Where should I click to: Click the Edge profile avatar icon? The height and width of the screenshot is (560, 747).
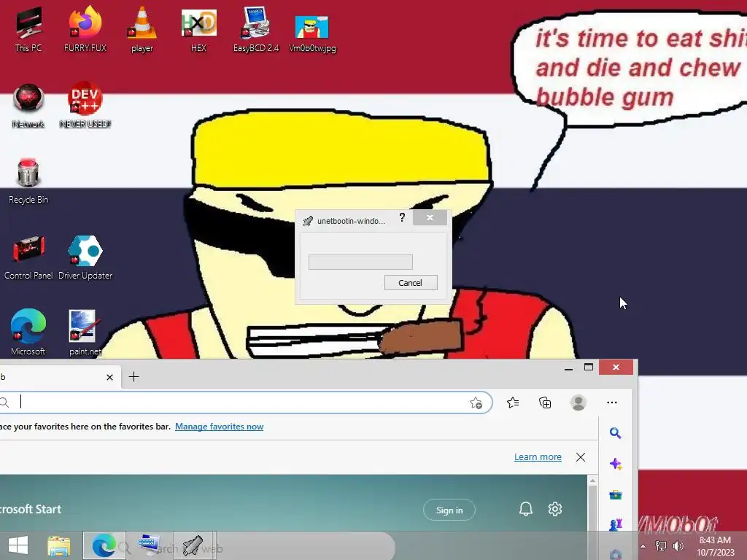[578, 402]
